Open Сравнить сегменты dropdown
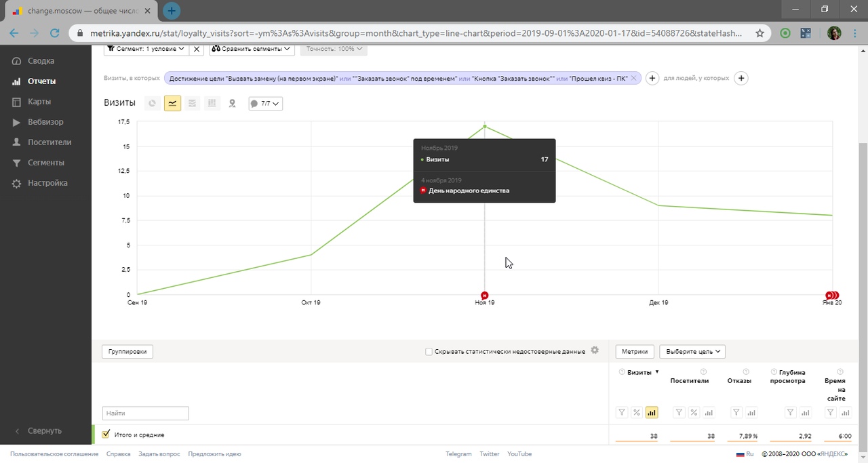Viewport: 868px width, 463px height. click(251, 49)
